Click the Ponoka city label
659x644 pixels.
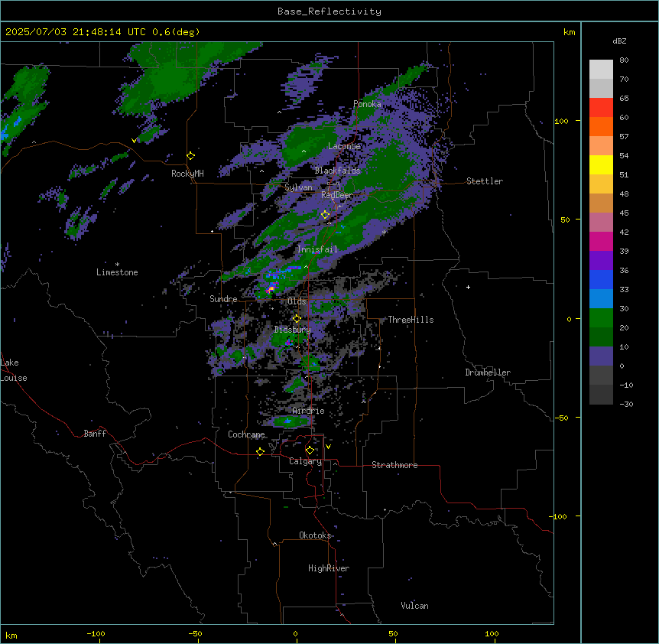point(367,104)
